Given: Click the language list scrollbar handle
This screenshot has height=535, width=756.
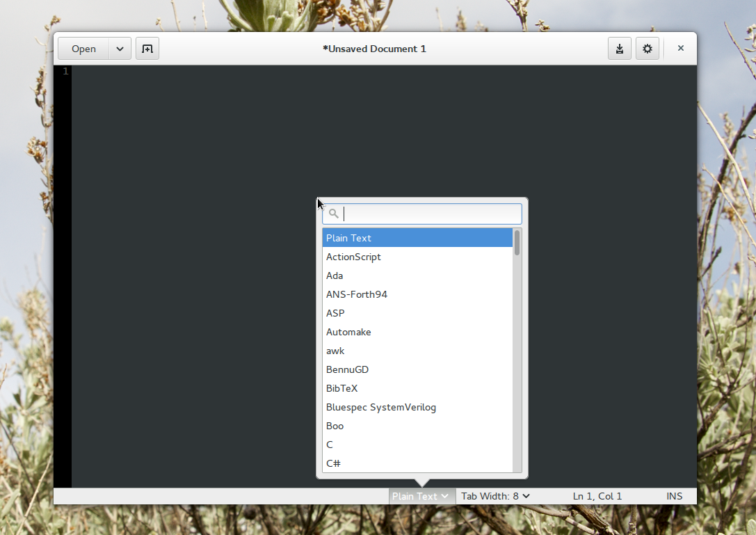Looking at the screenshot, I should pos(517,243).
